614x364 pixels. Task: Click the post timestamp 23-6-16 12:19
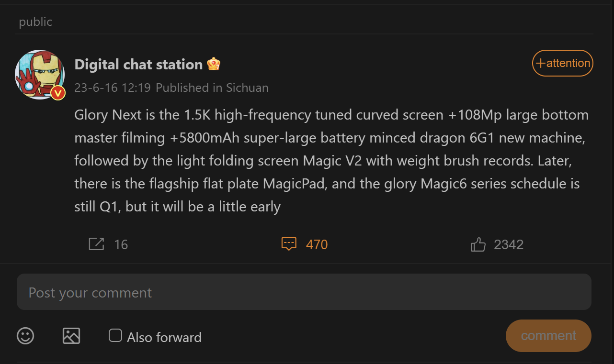(x=113, y=88)
